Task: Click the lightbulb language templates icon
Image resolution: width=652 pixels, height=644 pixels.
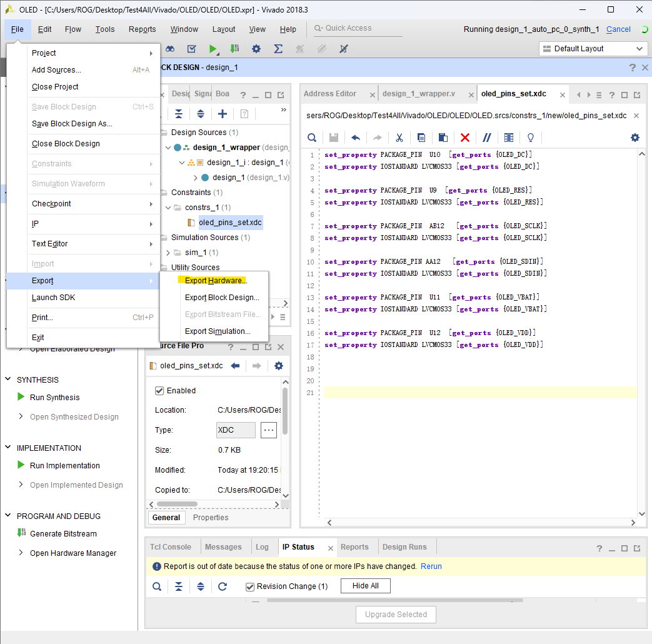Action: [531, 138]
